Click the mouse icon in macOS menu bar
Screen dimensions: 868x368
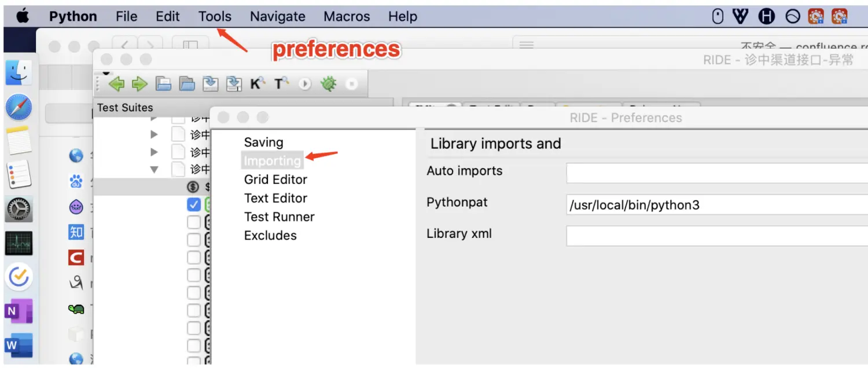coord(718,17)
